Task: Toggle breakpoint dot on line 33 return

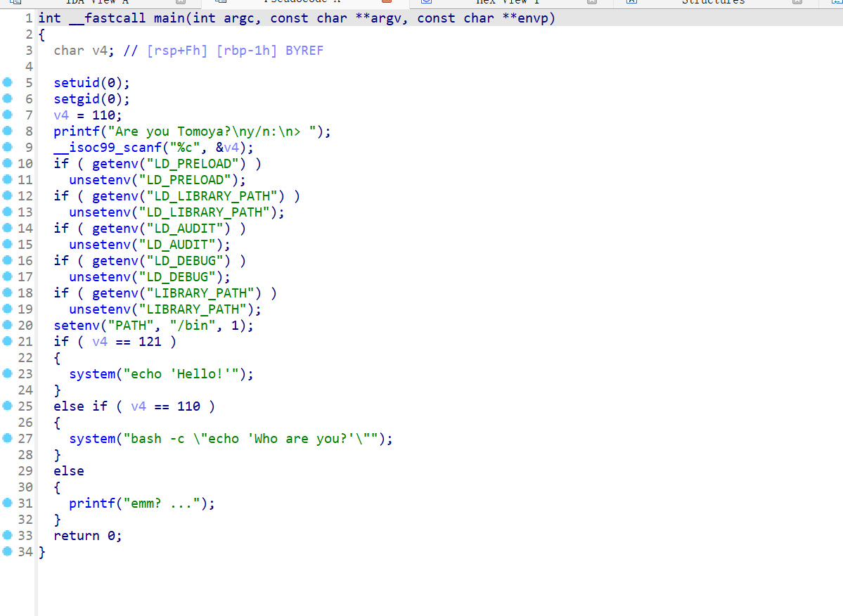Action: 8,536
